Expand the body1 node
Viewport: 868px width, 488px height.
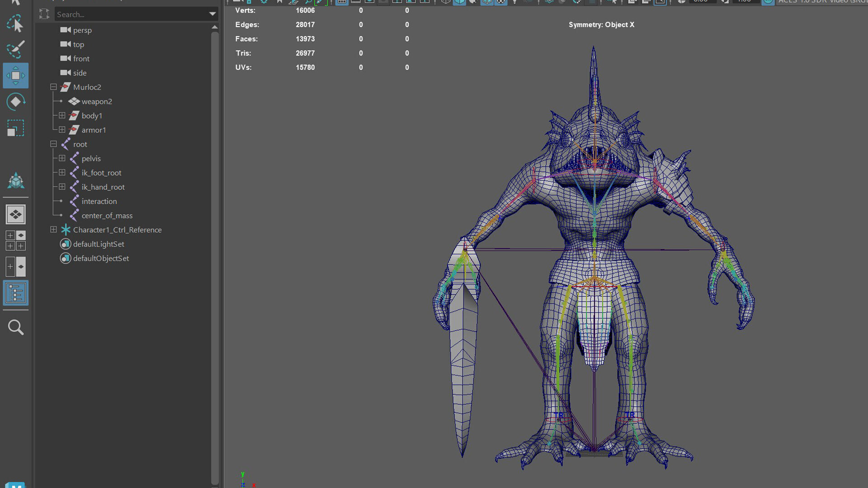click(62, 115)
